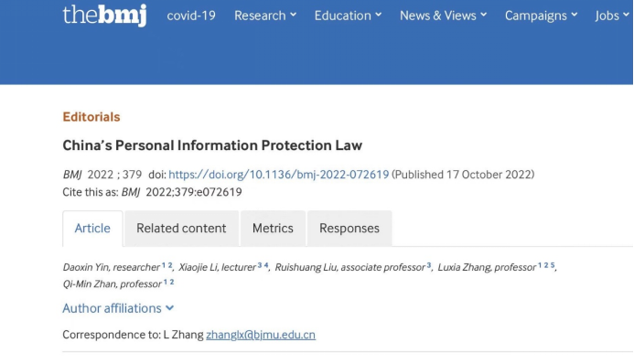Open the doi.org article link
Image resolution: width=634 pixels, height=364 pixels.
[279, 175]
